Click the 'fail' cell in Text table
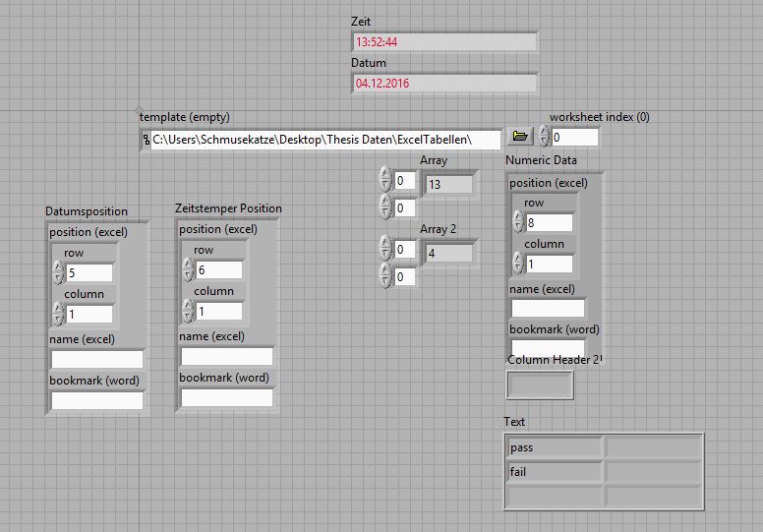The height and width of the screenshot is (532, 763). click(554, 472)
